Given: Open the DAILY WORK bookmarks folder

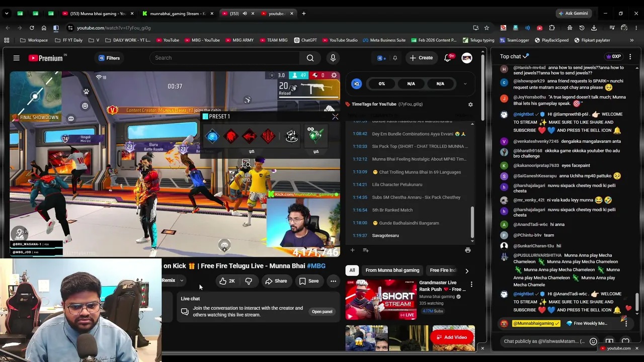Looking at the screenshot, I should (x=128, y=40).
